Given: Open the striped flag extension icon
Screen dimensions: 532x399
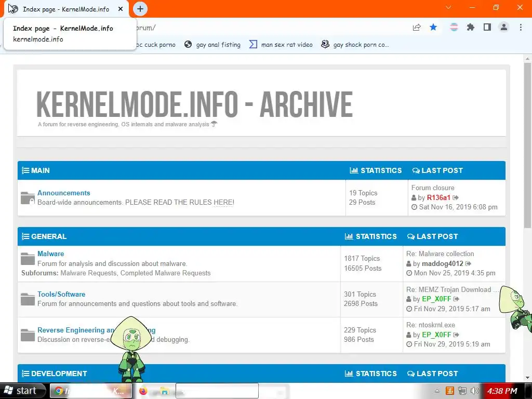Looking at the screenshot, I should click(454, 27).
